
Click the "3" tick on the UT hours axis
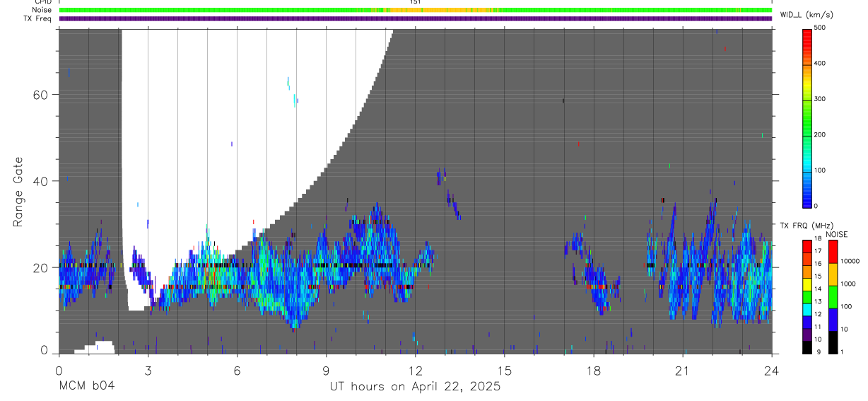148,371
